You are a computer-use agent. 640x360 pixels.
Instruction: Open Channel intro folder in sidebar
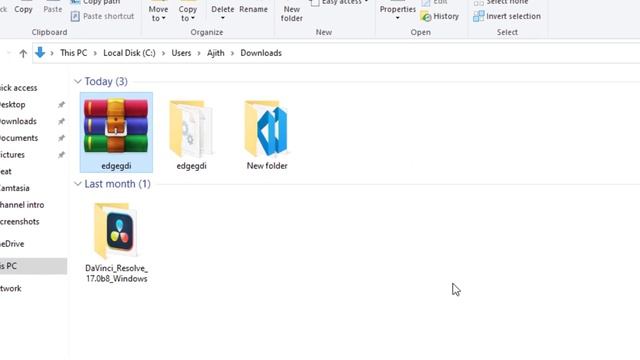pos(22,205)
